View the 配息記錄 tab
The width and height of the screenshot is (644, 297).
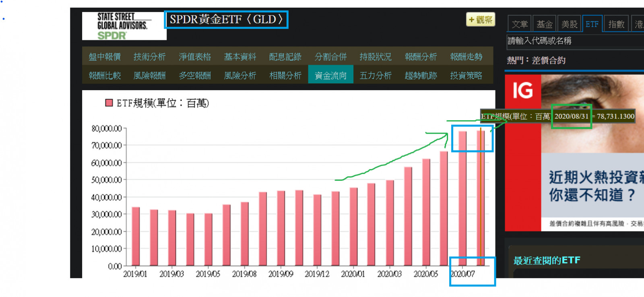(285, 57)
